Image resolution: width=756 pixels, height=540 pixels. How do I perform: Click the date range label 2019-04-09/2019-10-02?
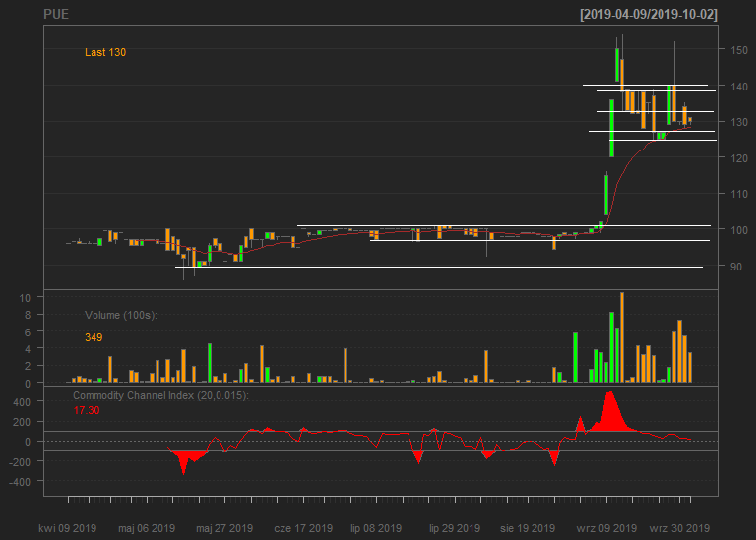[649, 14]
